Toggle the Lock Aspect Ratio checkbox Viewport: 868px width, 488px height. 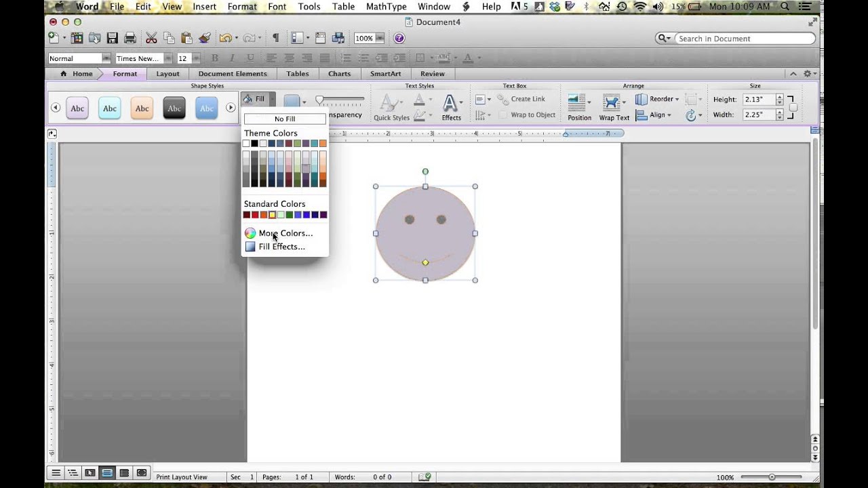point(792,107)
